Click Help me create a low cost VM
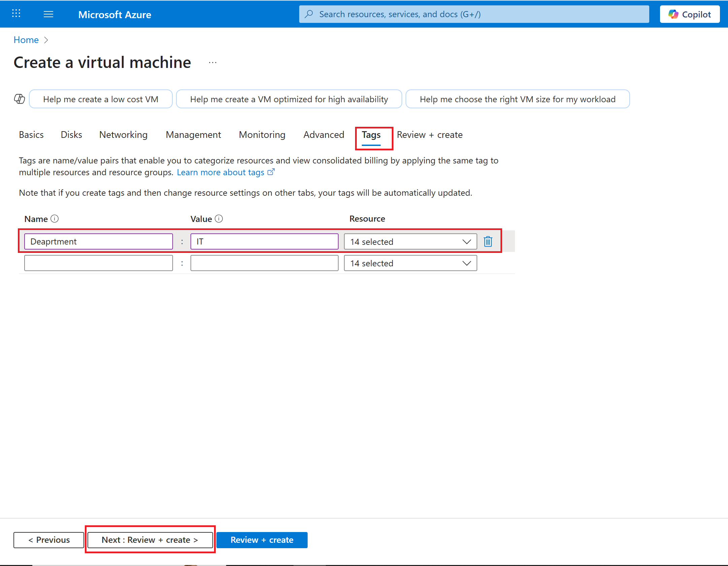This screenshot has height=566, width=728. pyautogui.click(x=101, y=99)
